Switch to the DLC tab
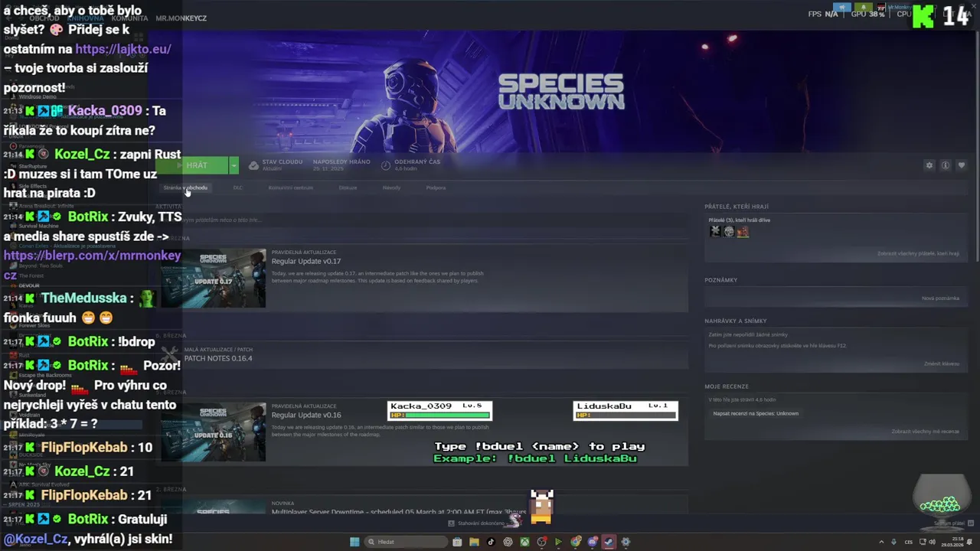980x551 pixels. tap(237, 187)
